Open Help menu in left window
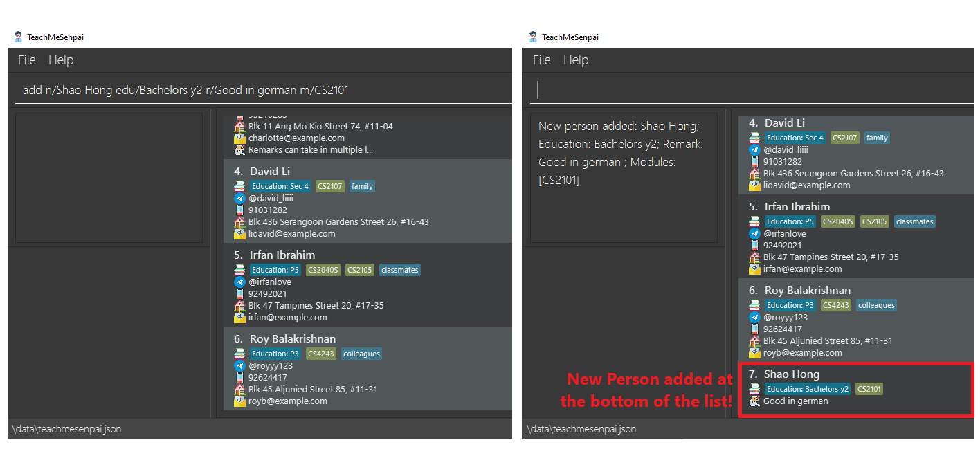This screenshot has height=465, width=980. (61, 60)
